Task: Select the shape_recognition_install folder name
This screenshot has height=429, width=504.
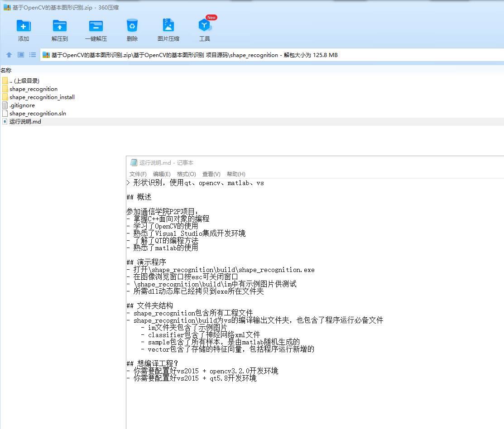Action: (x=42, y=97)
